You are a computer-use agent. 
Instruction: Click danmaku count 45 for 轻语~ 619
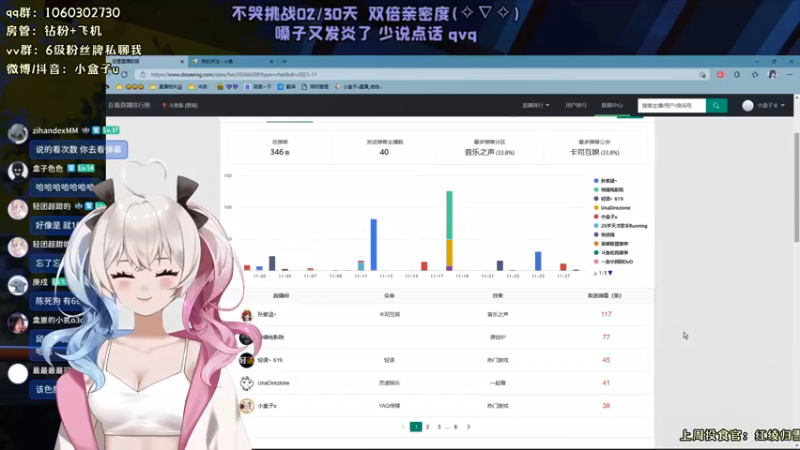pyautogui.click(x=606, y=360)
